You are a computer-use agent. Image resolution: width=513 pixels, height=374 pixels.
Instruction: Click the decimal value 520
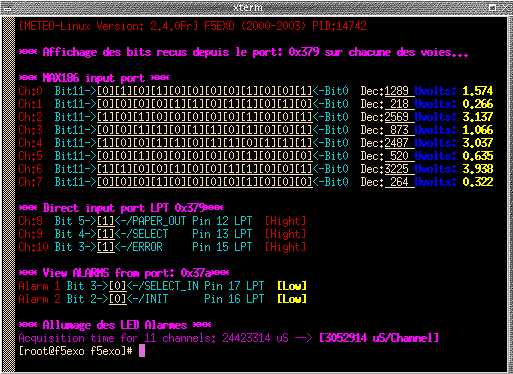(x=399, y=156)
